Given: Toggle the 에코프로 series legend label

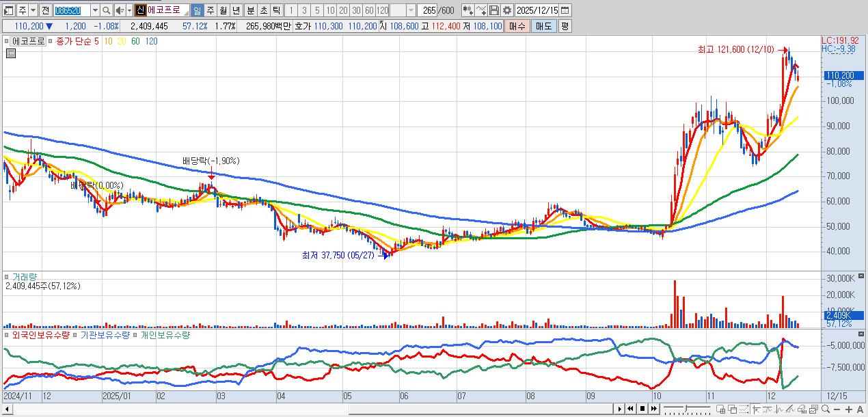Looking at the screenshot, I should tap(28, 41).
